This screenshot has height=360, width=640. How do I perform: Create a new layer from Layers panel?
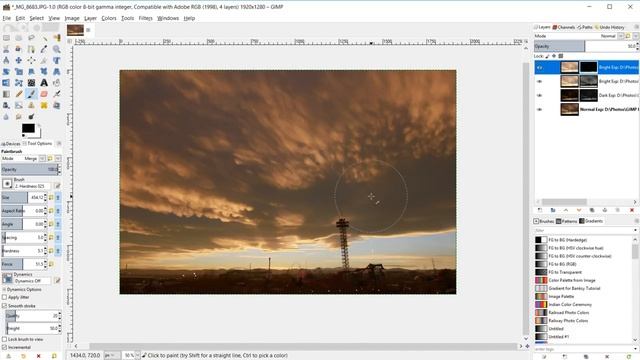[540, 210]
